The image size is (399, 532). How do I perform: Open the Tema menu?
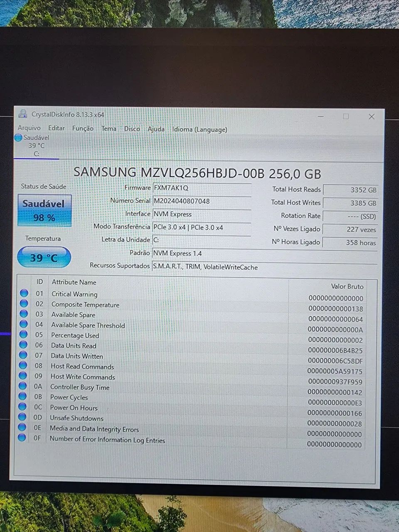[108, 128]
